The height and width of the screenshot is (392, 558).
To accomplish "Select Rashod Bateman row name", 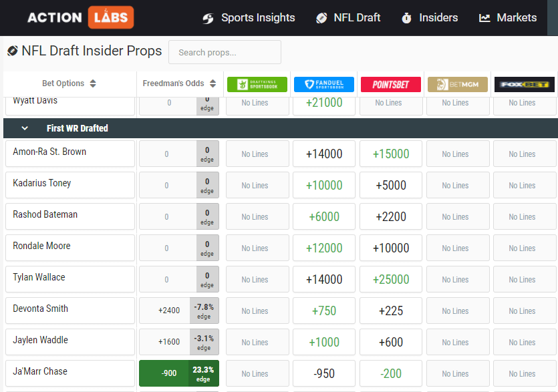I will pyautogui.click(x=45, y=214).
